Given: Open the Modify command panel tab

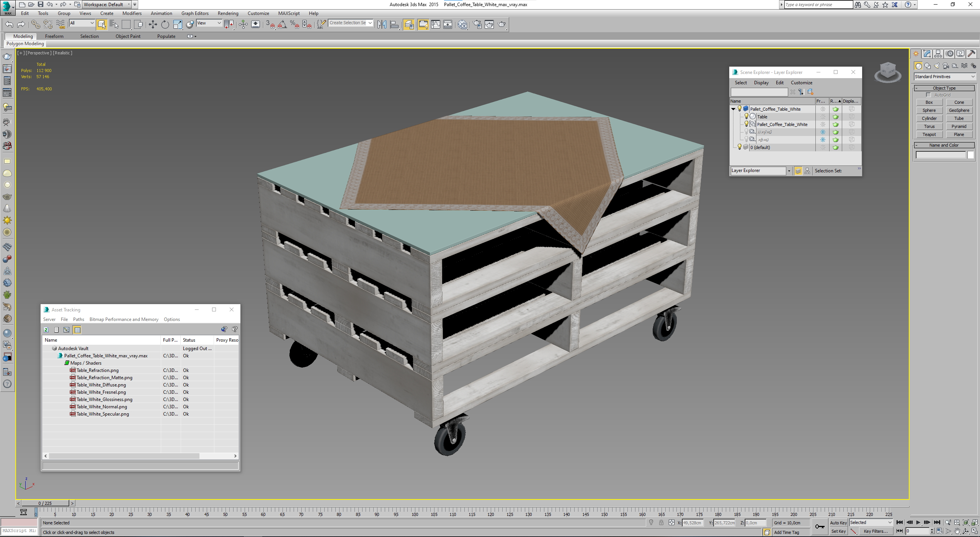Looking at the screenshot, I should pos(927,54).
